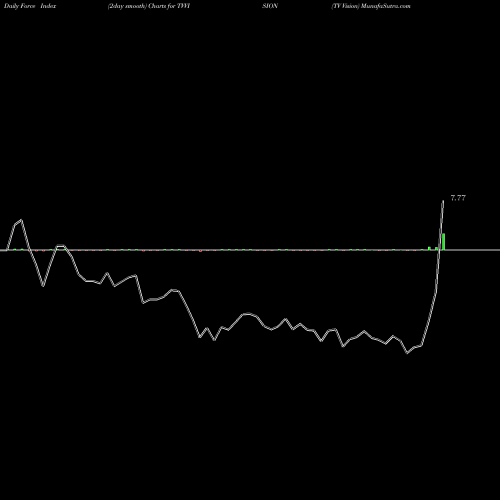500x500 pixels.
Task: Click the tall green force index bar
Action: [444, 242]
